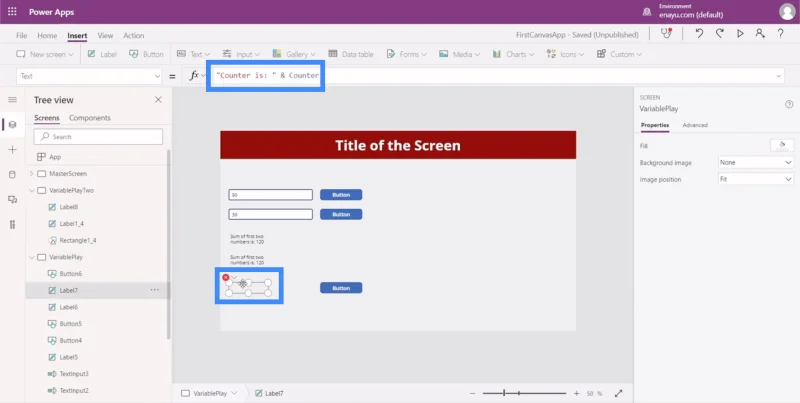Select the Properties tab
The image size is (800, 403).
(655, 125)
